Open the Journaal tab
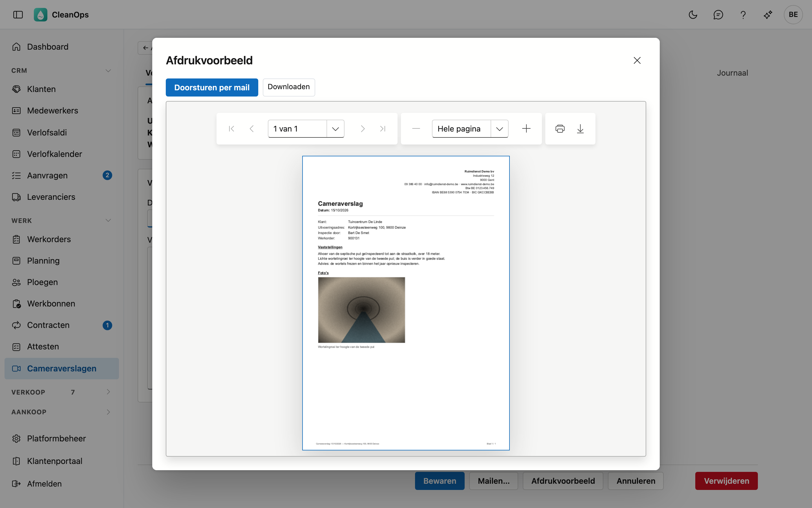The height and width of the screenshot is (508, 812). pyautogui.click(x=732, y=73)
